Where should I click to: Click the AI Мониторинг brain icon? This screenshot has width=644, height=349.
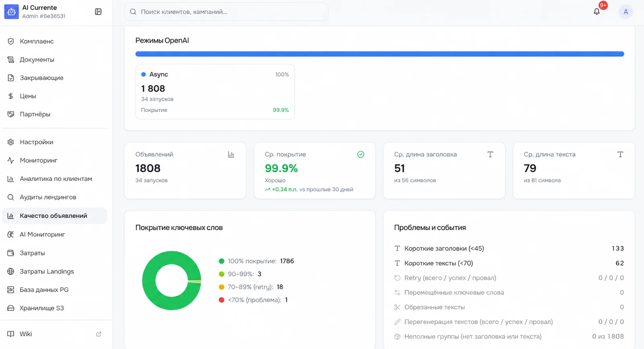[x=11, y=234]
